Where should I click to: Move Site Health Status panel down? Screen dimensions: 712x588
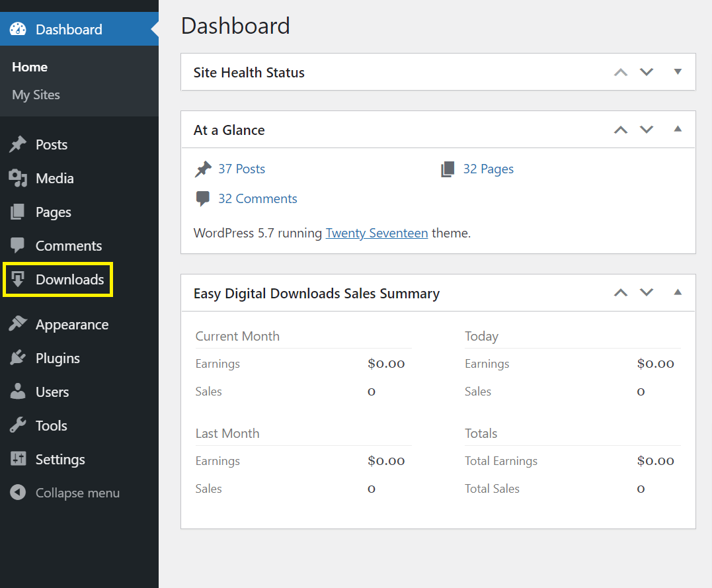click(647, 72)
